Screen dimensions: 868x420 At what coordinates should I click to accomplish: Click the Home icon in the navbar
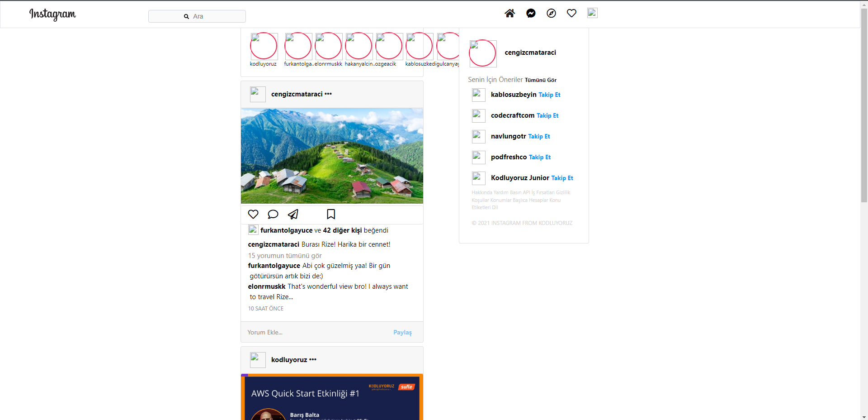[x=509, y=13]
